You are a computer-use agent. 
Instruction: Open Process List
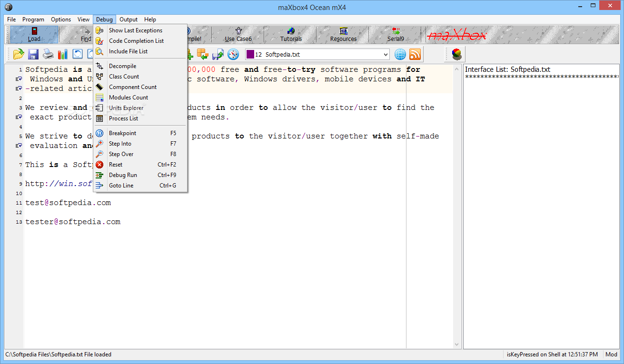(x=140, y=118)
